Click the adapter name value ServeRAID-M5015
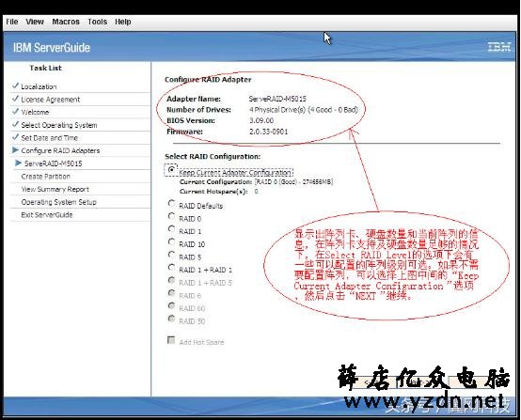The image size is (521, 420). (x=277, y=99)
